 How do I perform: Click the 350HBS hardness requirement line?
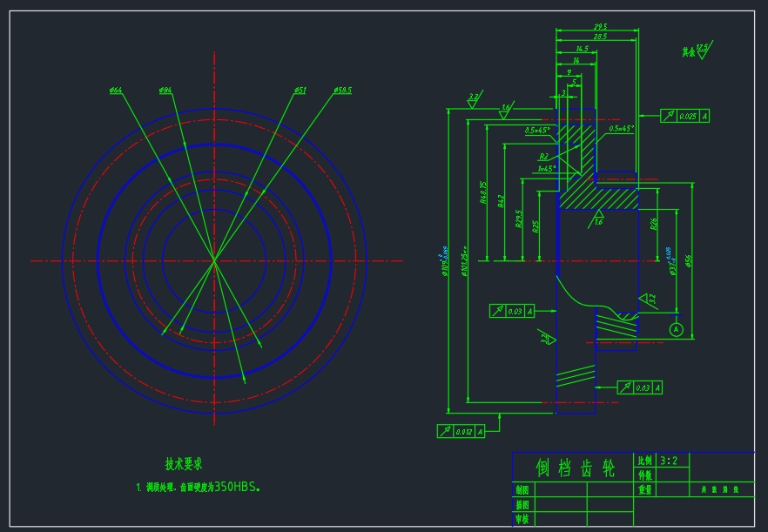coord(198,487)
